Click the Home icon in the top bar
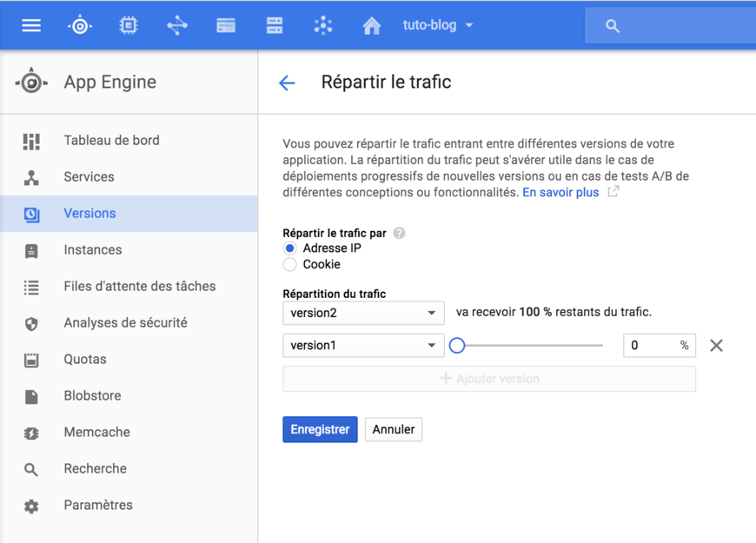 [372, 25]
